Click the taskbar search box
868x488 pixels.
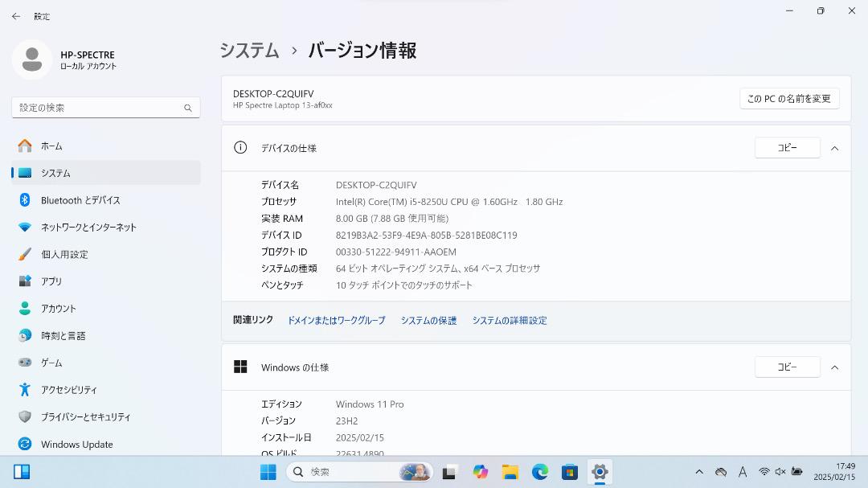[359, 472]
